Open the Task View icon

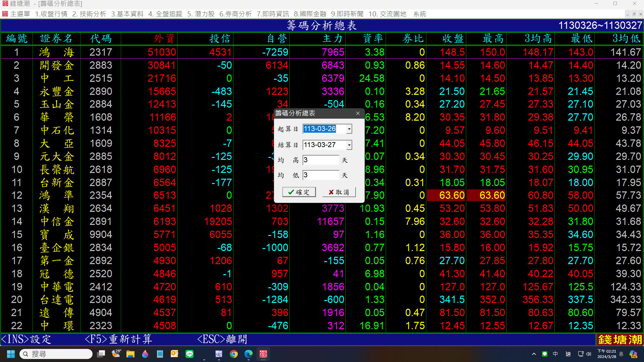coord(101,354)
